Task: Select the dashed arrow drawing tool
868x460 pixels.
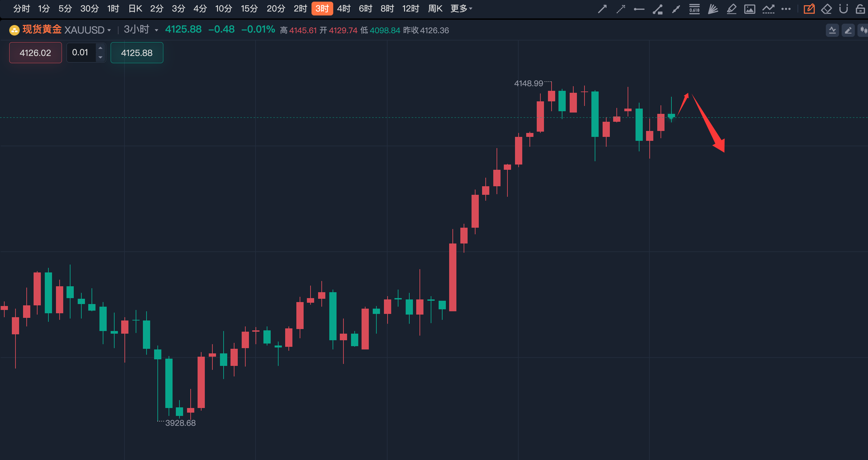Action: click(x=621, y=9)
